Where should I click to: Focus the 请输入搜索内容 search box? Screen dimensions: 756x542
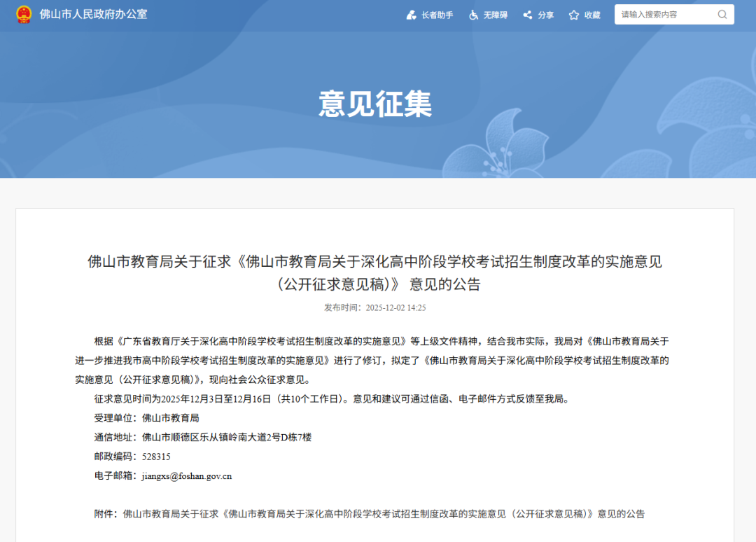665,15
